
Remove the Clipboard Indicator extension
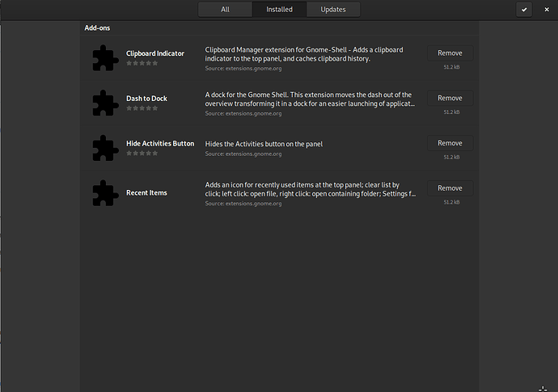(450, 53)
